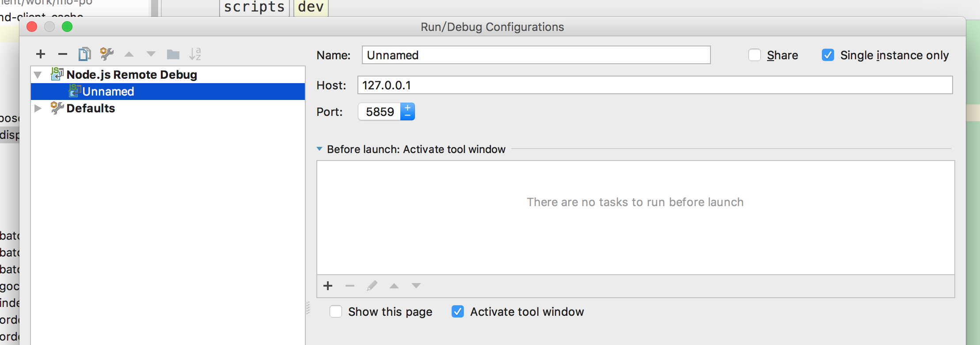The image size is (980, 345).
Task: Click into the Host field
Action: click(654, 85)
